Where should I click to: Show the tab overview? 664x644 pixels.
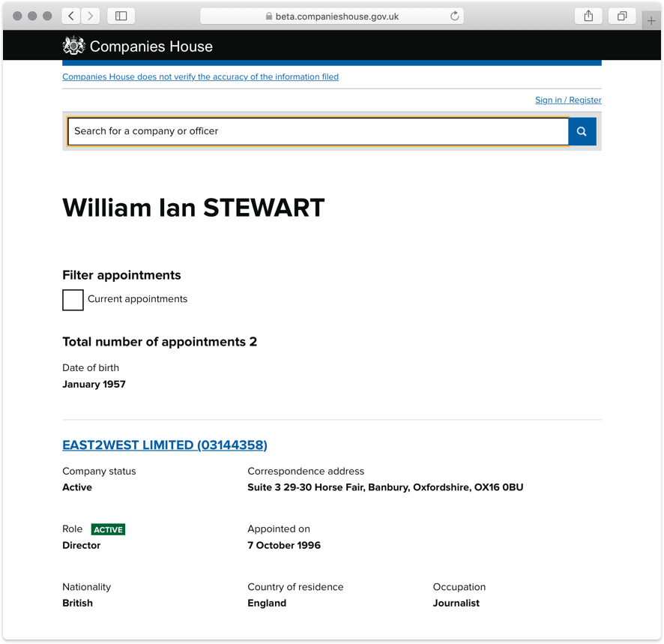point(622,16)
